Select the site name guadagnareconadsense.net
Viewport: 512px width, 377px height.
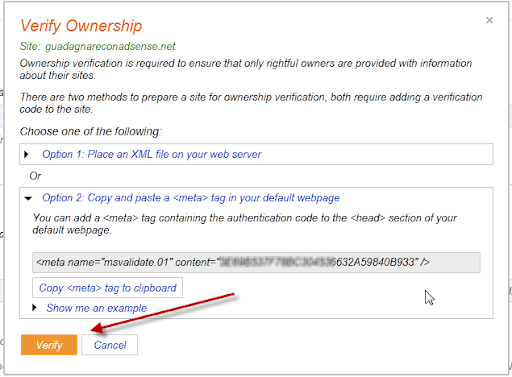pyautogui.click(x=110, y=46)
